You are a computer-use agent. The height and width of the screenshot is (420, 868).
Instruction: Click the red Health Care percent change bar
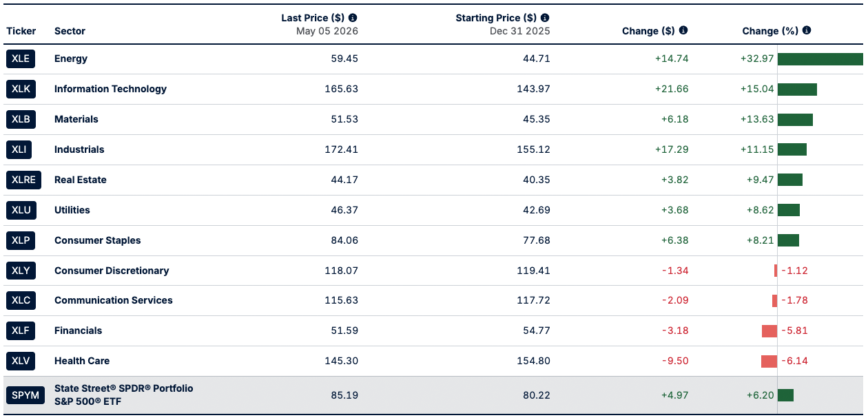tap(769, 361)
